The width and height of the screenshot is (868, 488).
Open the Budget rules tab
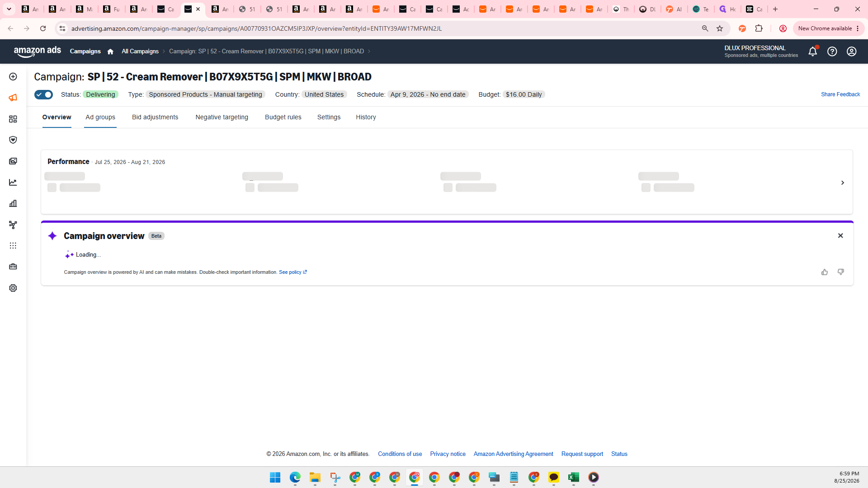(x=283, y=117)
